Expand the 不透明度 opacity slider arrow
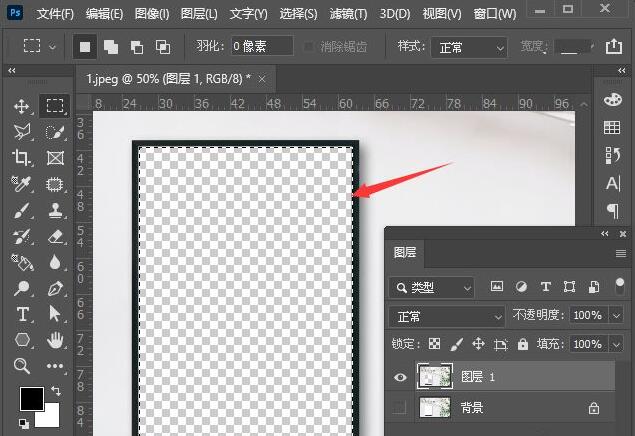 tap(616, 315)
